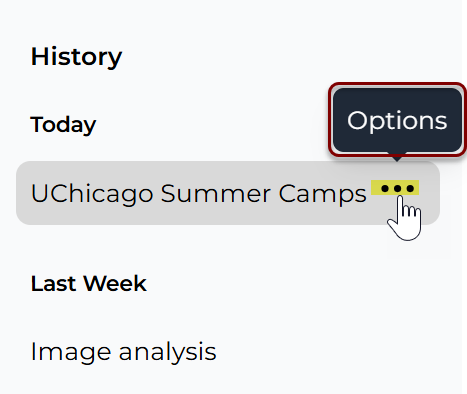Select the Image analysis history entry
Viewport: 467px width, 394px height.
[124, 352]
